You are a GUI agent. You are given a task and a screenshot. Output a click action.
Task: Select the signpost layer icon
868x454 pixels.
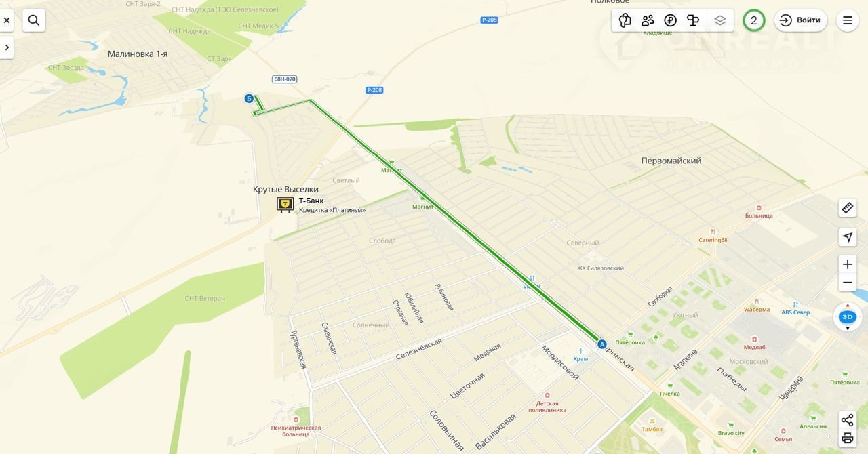(693, 20)
